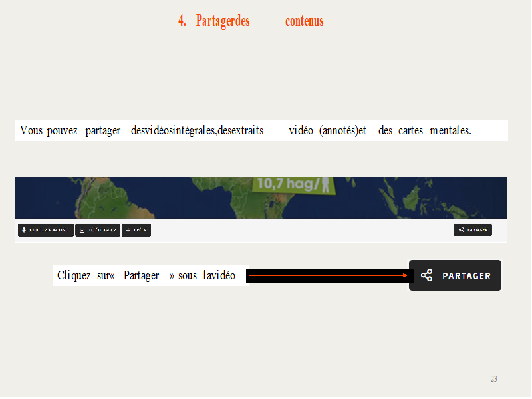
Task: Click the download icon on Télécharger
Action: [x=82, y=231]
